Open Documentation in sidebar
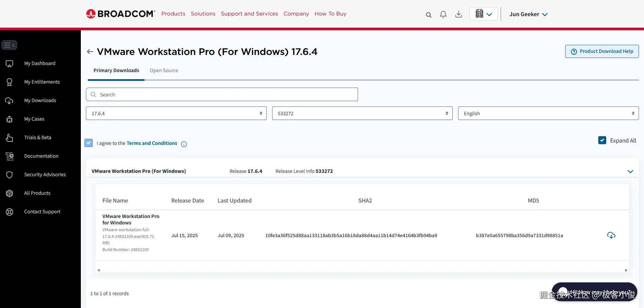This screenshot has width=644, height=308. pos(41,156)
